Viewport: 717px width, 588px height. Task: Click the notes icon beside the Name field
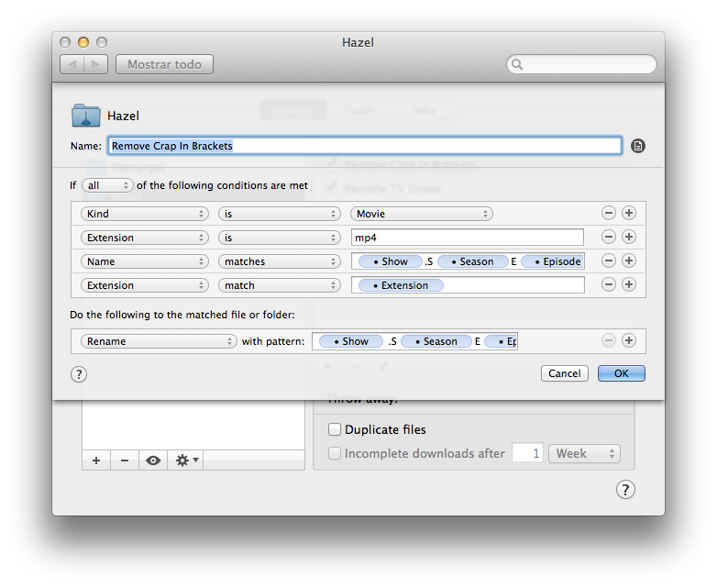[x=638, y=146]
